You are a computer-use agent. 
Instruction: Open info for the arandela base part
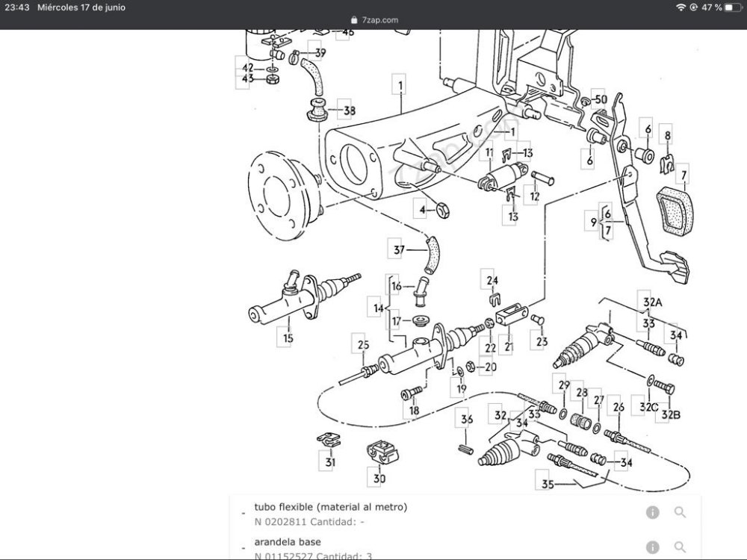pyautogui.click(x=652, y=547)
